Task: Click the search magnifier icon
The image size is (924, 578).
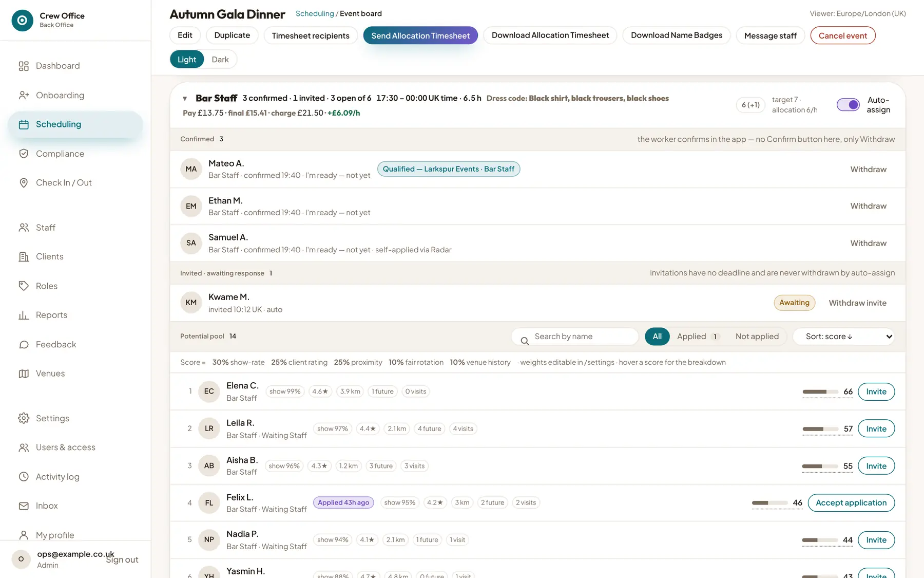Action: (525, 341)
